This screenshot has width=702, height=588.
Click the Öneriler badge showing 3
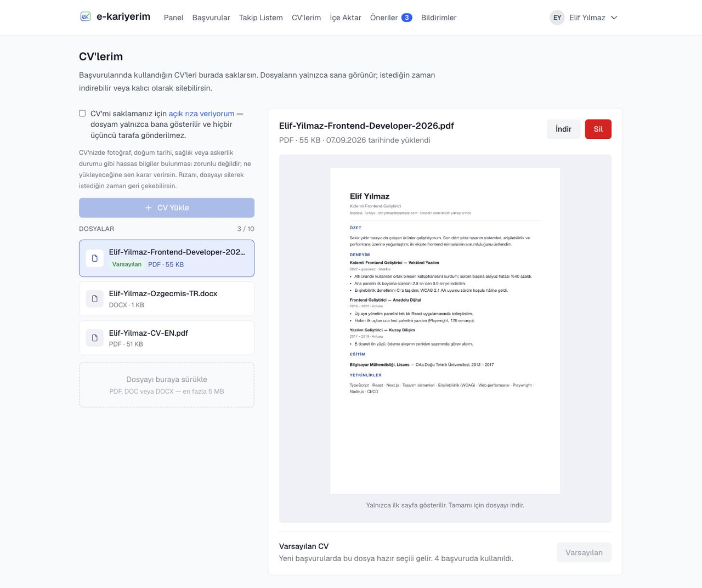click(x=407, y=18)
